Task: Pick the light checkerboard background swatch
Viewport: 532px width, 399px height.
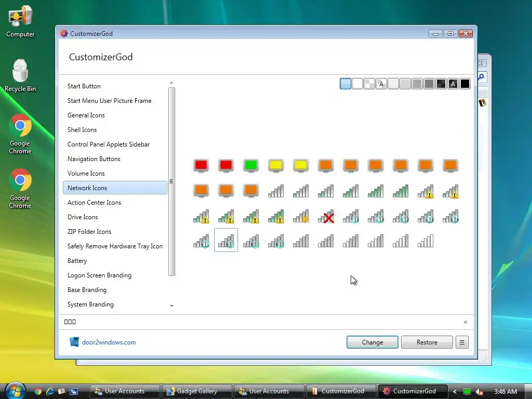Action: [369, 84]
